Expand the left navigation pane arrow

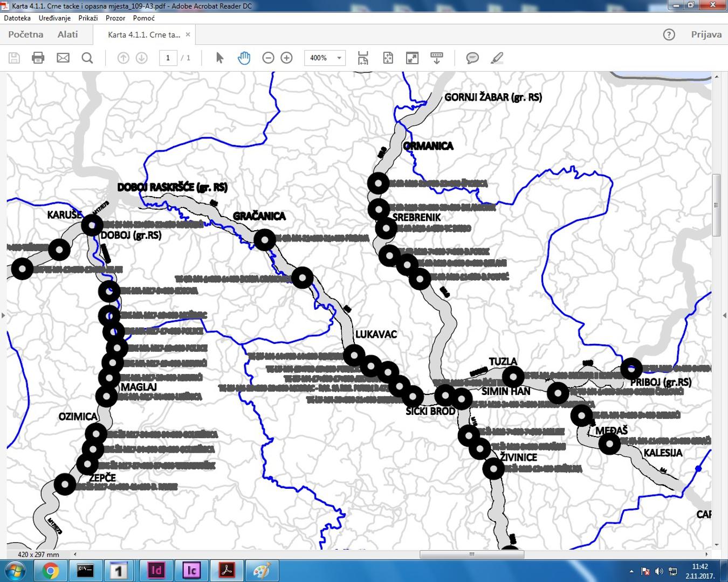3,315
